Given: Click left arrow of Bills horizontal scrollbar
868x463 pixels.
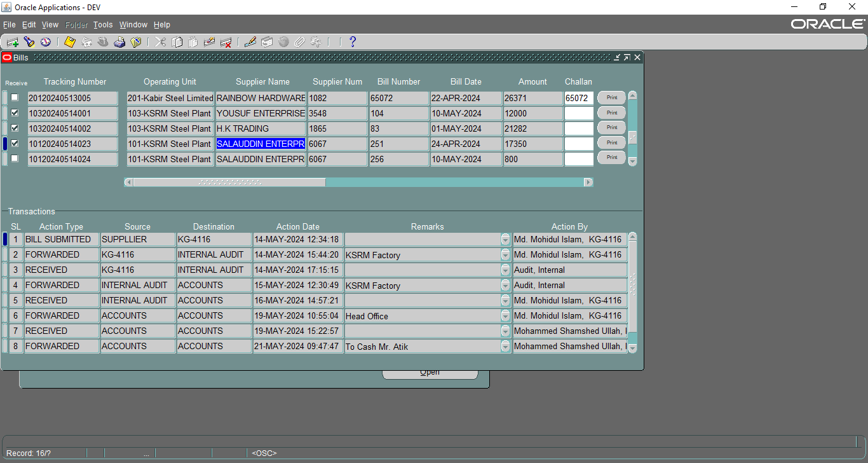Looking at the screenshot, I should pyautogui.click(x=128, y=183).
